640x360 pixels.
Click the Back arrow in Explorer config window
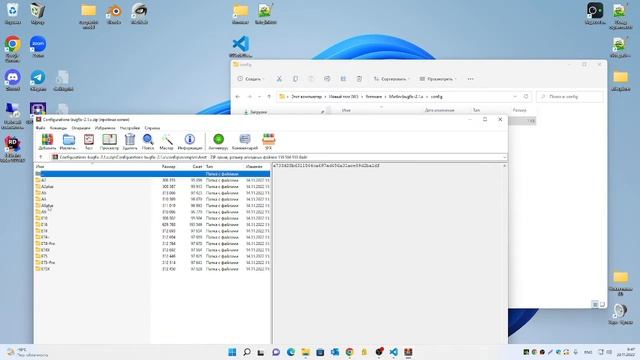pyautogui.click(x=238, y=97)
